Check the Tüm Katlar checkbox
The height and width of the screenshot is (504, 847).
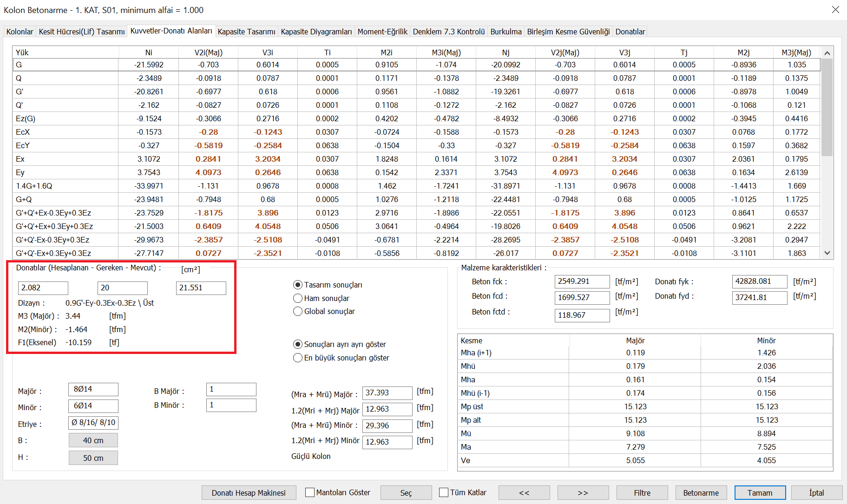(x=444, y=492)
